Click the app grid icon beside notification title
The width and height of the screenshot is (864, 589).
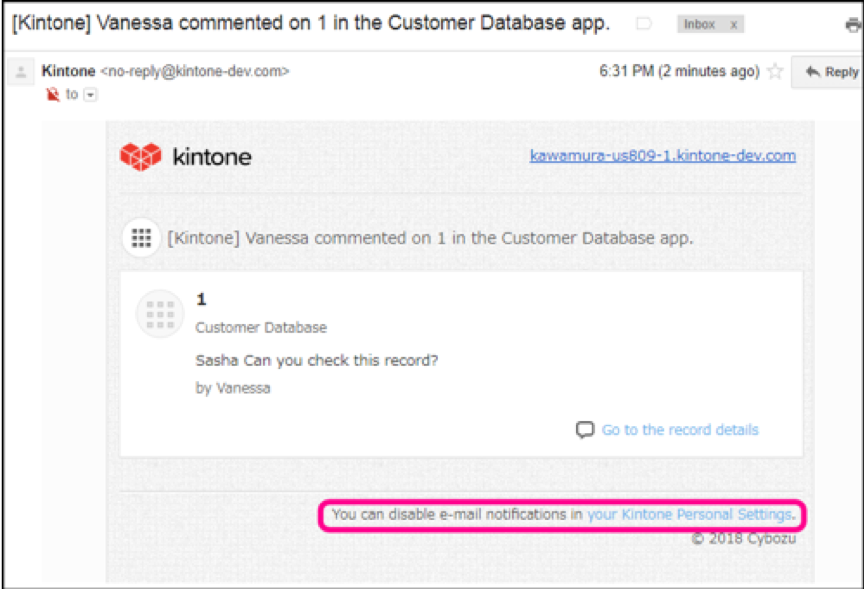point(141,238)
